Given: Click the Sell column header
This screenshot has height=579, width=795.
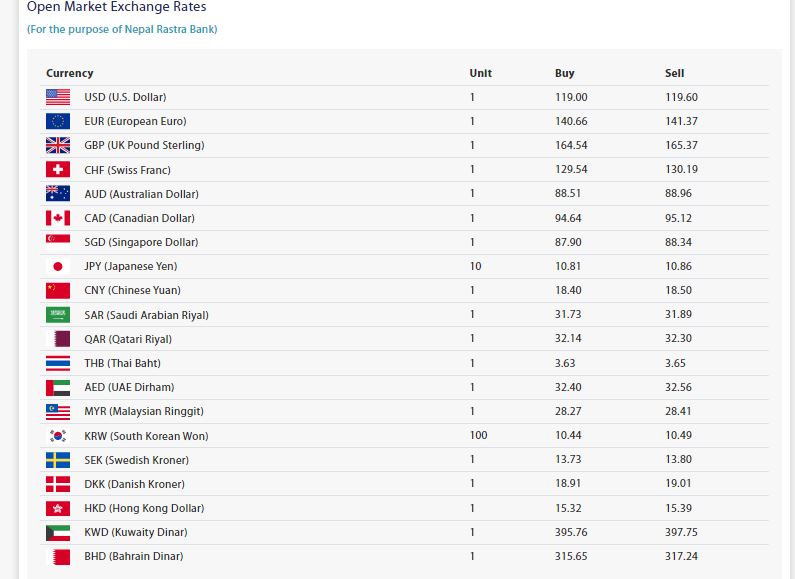Looking at the screenshot, I should (675, 73).
